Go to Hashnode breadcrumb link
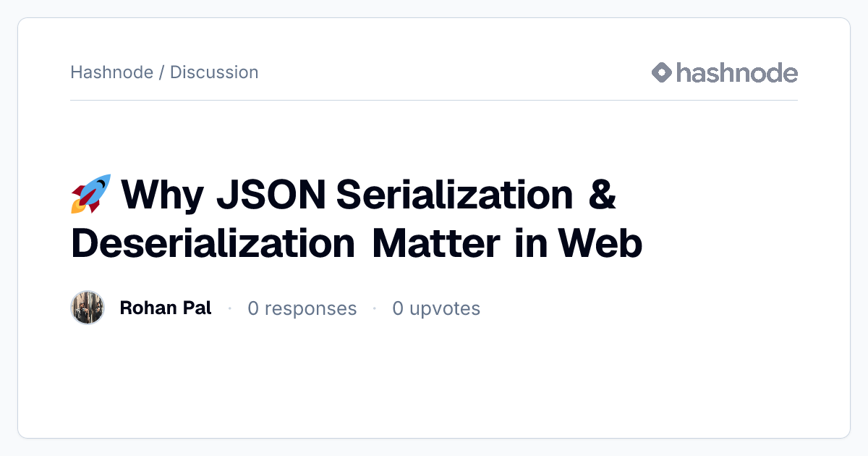 (111, 72)
